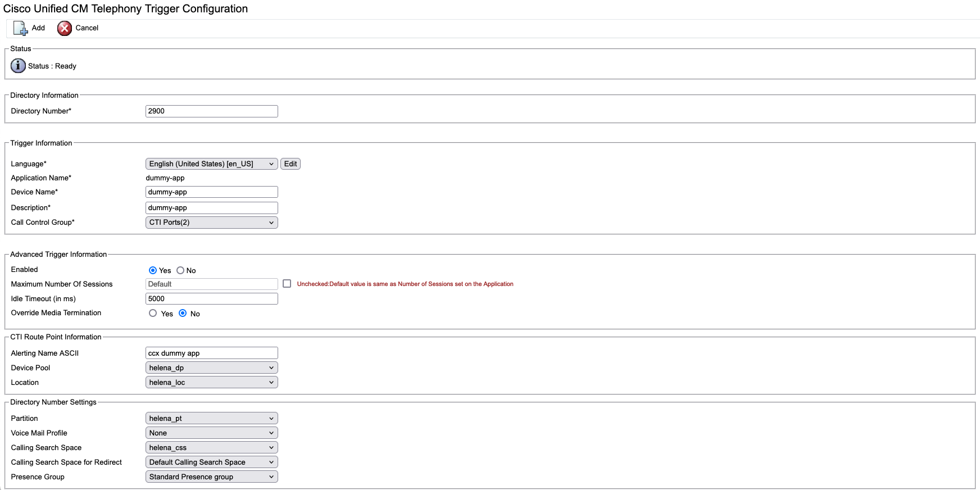Open the Voice Mail Profile dropdown
980x490 pixels.
click(211, 433)
